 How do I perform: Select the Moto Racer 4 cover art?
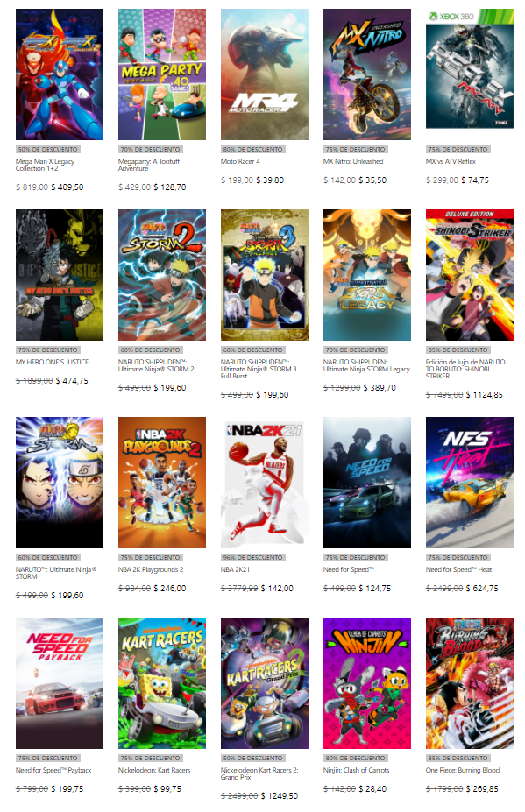click(265, 74)
